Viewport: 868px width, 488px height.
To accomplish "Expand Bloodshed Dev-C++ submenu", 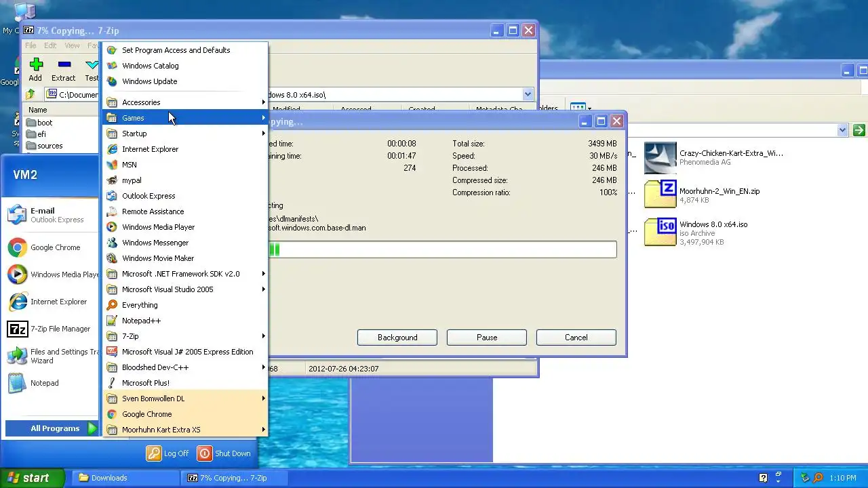I will (x=185, y=367).
